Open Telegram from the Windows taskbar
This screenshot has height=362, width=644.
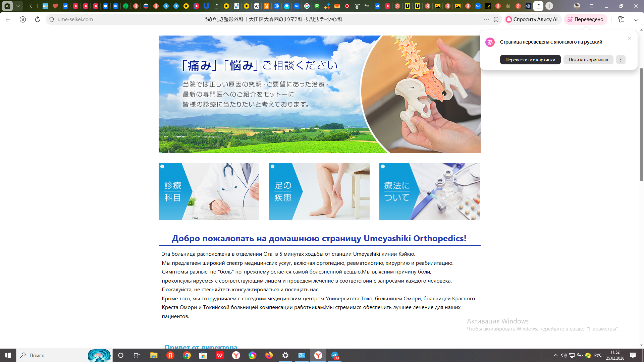point(335,355)
